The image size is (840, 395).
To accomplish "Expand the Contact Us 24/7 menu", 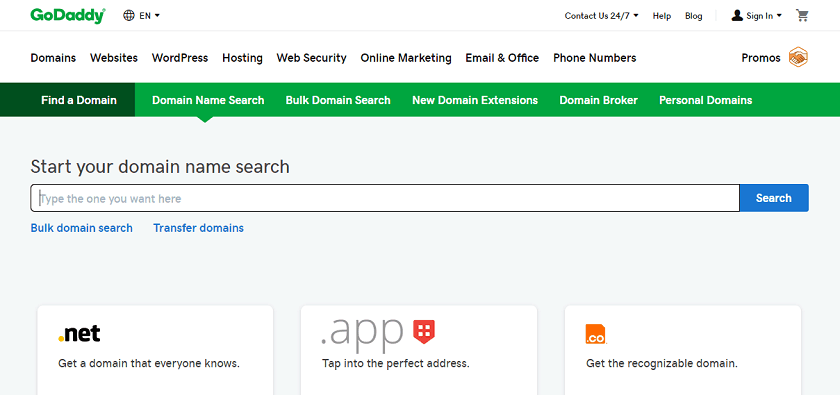I will point(601,16).
